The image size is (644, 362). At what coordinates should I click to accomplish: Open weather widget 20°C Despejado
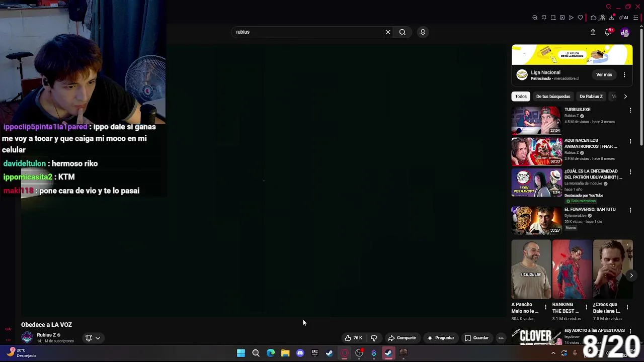[22, 353]
